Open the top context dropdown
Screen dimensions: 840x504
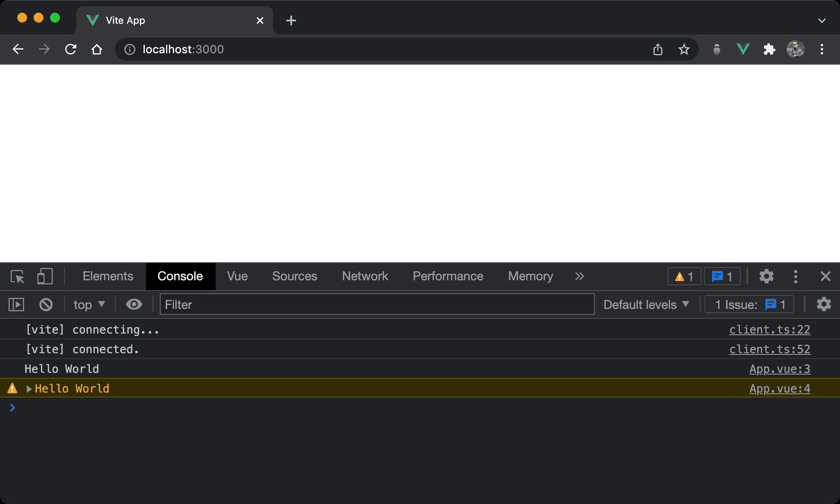coord(89,304)
